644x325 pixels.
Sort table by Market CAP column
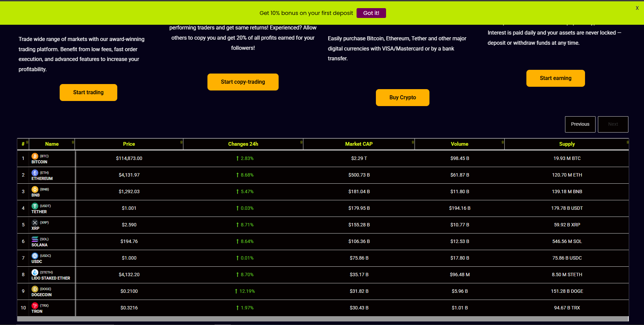click(359, 144)
